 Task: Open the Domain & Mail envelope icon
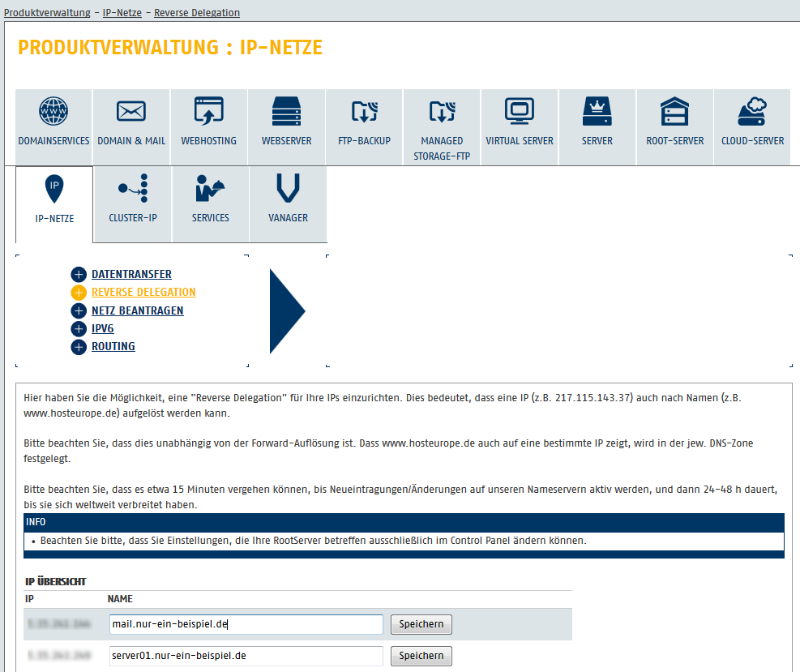click(x=131, y=111)
